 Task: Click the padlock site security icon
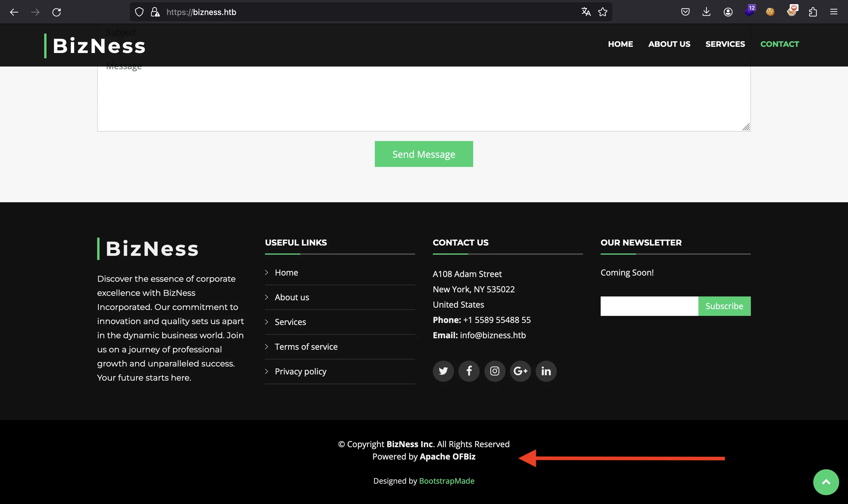click(155, 12)
